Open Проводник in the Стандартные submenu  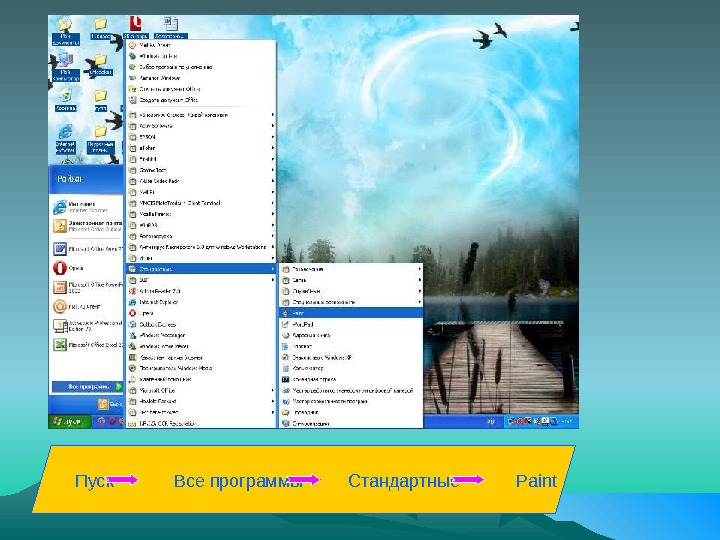point(351,412)
